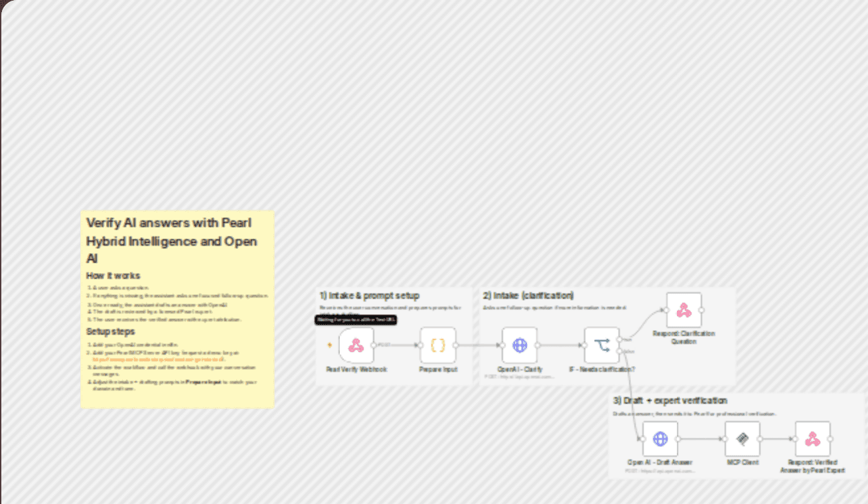
Task: Click the '3) Draft + expert verification' heading
Action: point(670,400)
